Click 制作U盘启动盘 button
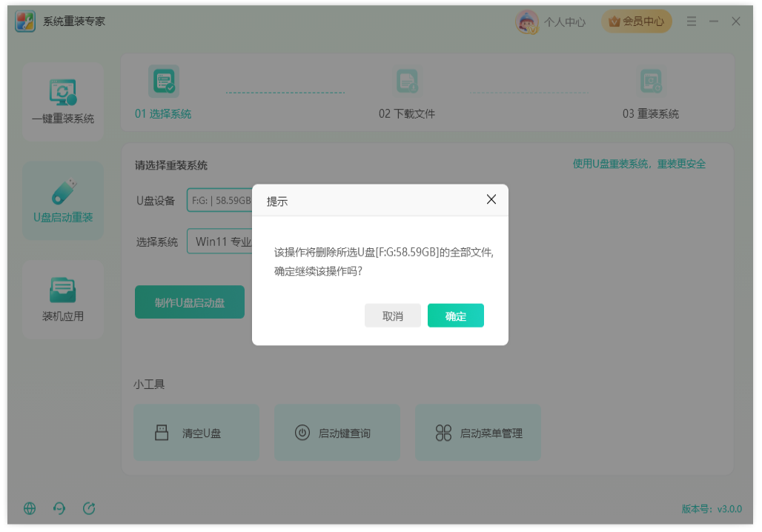Image resolution: width=762 pixels, height=532 pixels. coord(190,302)
